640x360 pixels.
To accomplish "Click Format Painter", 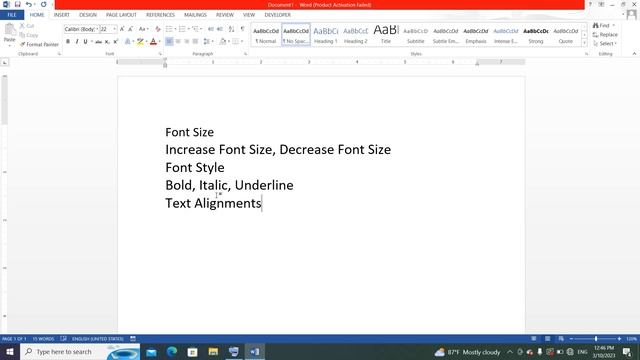I will (39, 44).
